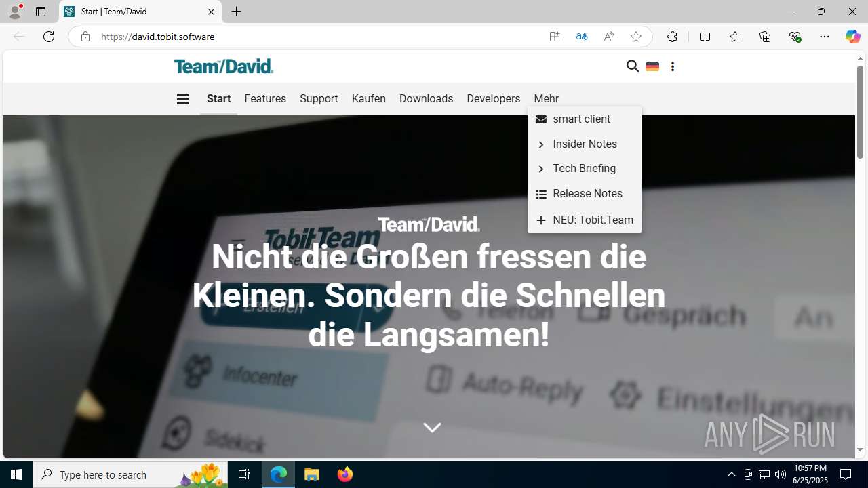Open the hamburger navigation menu icon
The image size is (868, 488).
[182, 99]
